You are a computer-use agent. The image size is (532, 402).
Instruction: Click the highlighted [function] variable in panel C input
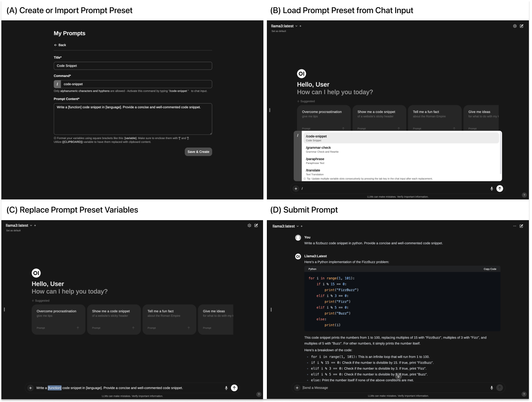[55, 388]
